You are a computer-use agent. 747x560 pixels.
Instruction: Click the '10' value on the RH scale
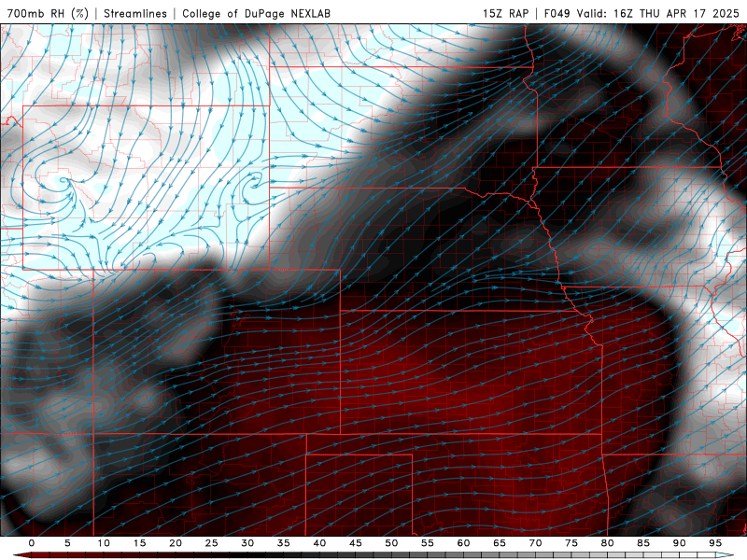104,543
